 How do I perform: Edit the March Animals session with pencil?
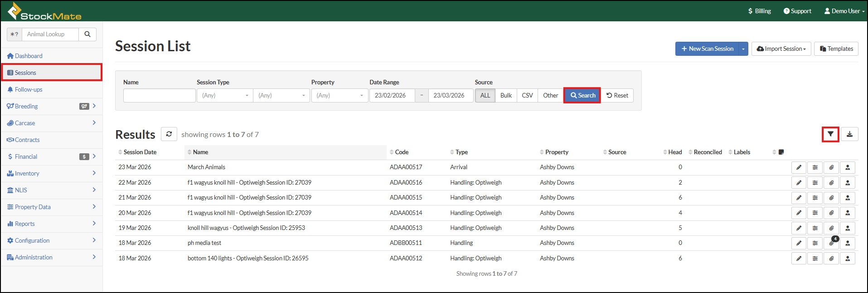[x=799, y=167]
